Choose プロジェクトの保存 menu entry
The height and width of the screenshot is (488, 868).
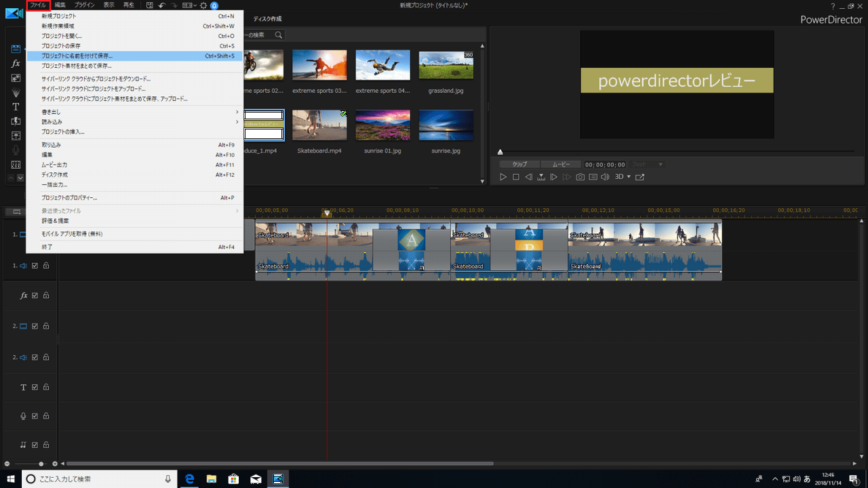(x=134, y=46)
